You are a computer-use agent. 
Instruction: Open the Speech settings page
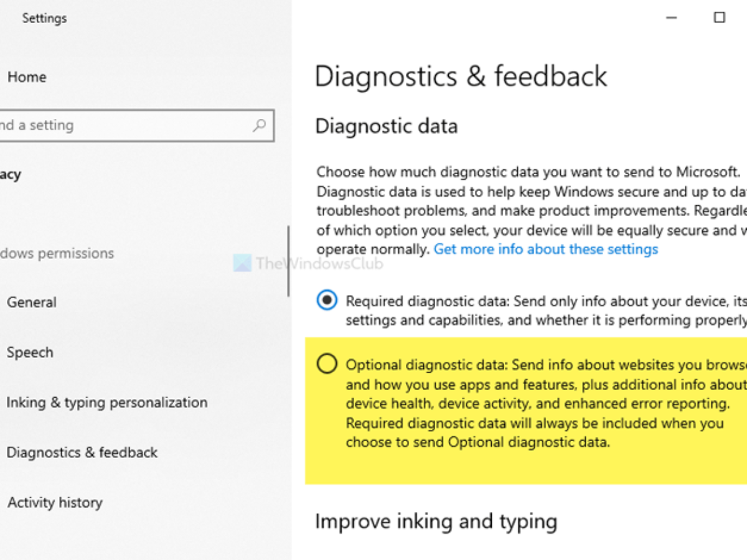[x=30, y=352]
